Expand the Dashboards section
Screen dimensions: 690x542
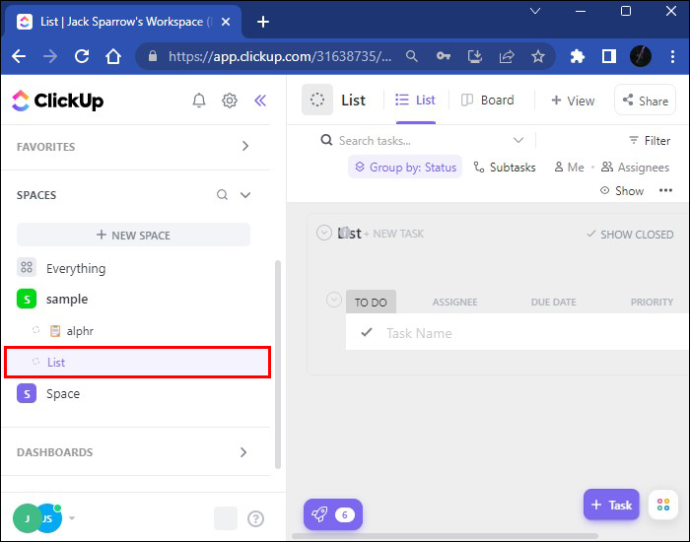[243, 452]
